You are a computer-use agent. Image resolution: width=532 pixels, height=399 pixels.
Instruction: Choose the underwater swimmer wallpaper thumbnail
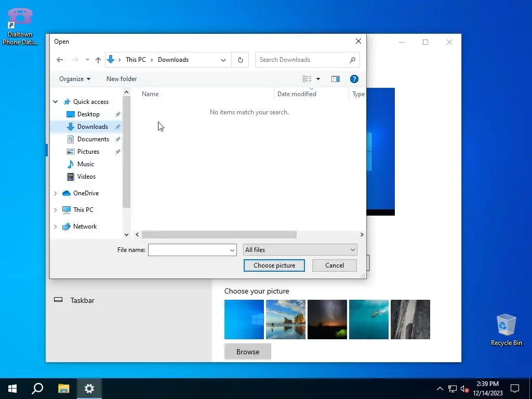pyautogui.click(x=369, y=320)
